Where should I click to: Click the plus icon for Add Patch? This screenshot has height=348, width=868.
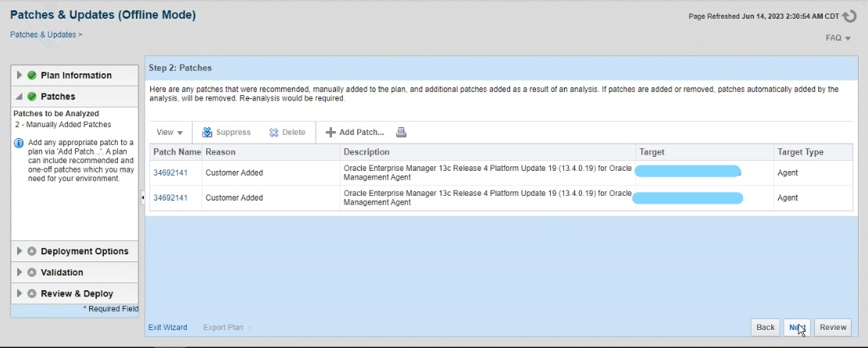click(x=330, y=132)
